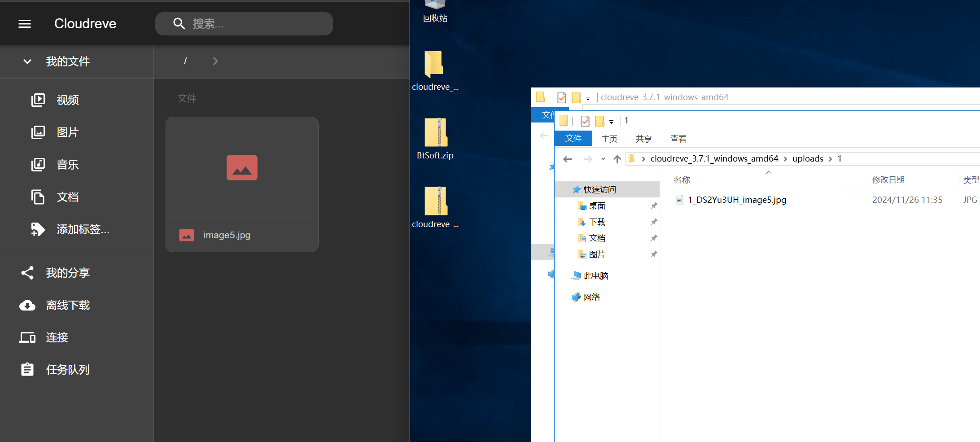The height and width of the screenshot is (442, 980).
Task: Sort by 修改日期 column header
Action: [888, 180]
